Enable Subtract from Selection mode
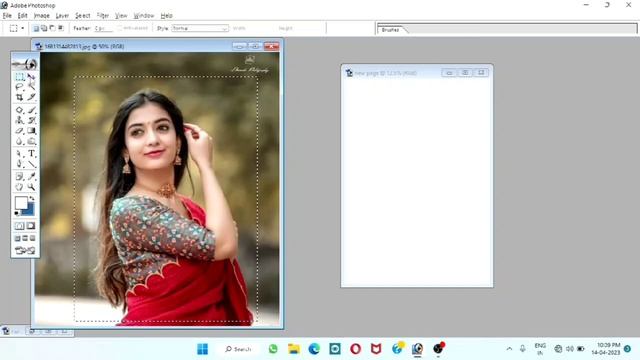This screenshot has height=360, width=640. 52,28
